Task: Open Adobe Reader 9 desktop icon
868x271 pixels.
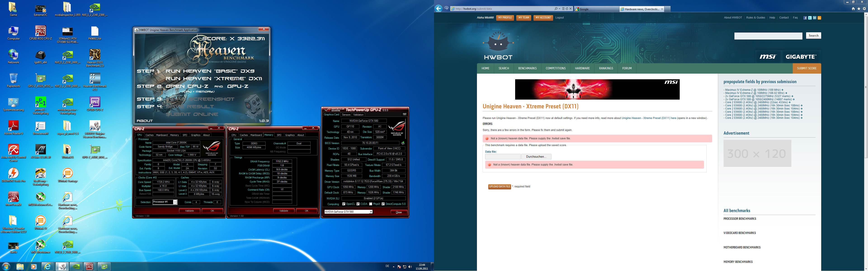Action: click(x=14, y=128)
